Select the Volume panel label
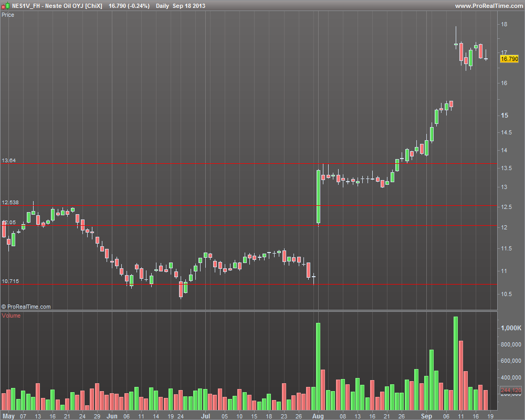This screenshot has width=525, height=420. [x=11, y=316]
